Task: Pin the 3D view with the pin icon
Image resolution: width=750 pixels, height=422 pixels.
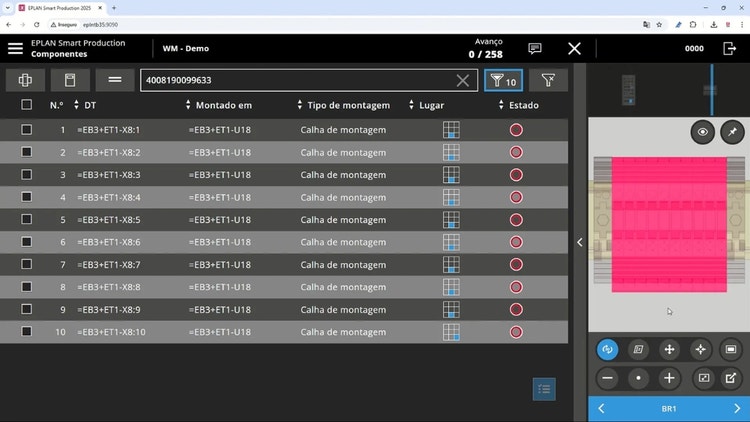Action: (x=734, y=131)
